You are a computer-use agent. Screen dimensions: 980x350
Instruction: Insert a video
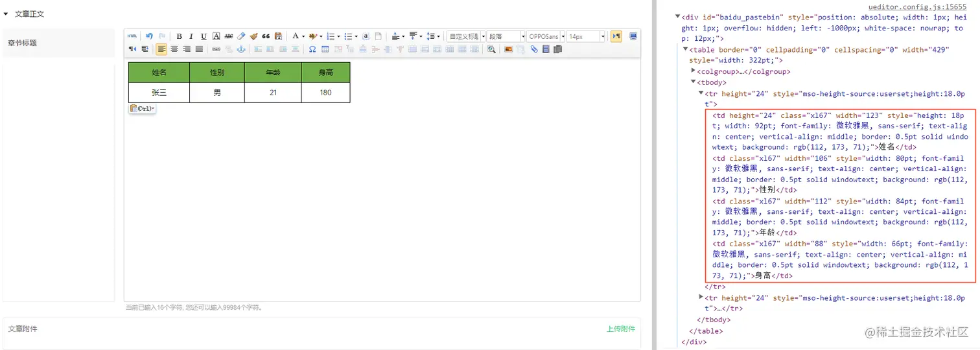pos(546,49)
